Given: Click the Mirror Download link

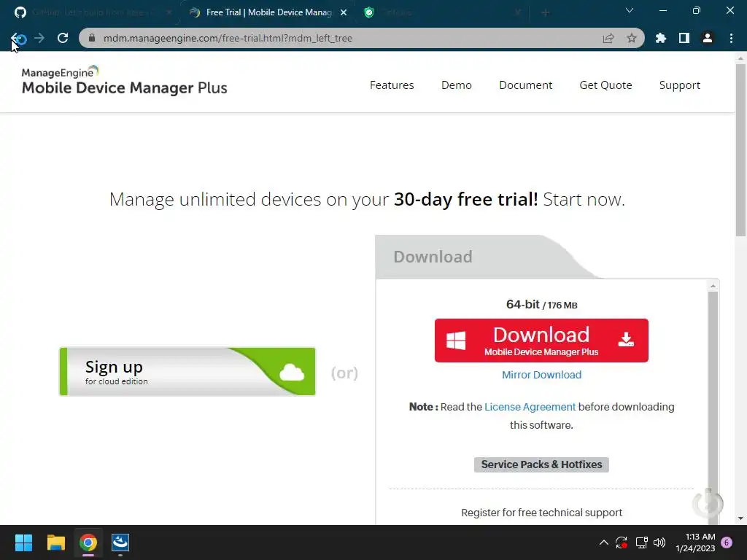Looking at the screenshot, I should 541,375.
